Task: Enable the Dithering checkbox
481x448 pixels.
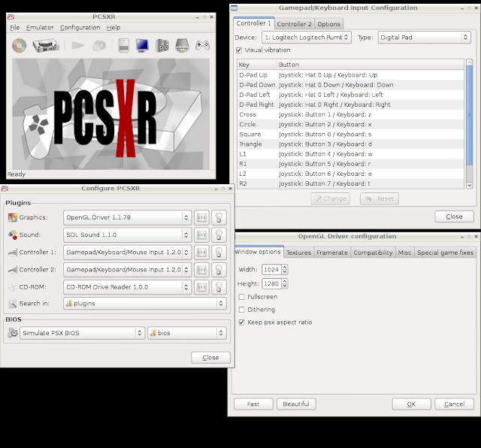Action: point(242,310)
